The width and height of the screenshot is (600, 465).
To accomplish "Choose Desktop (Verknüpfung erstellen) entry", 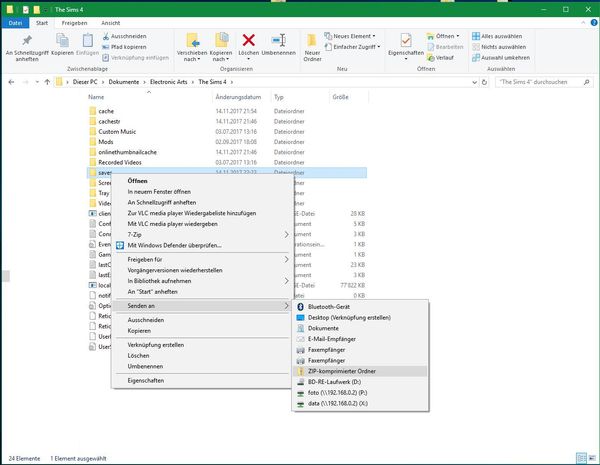I will [x=360, y=317].
